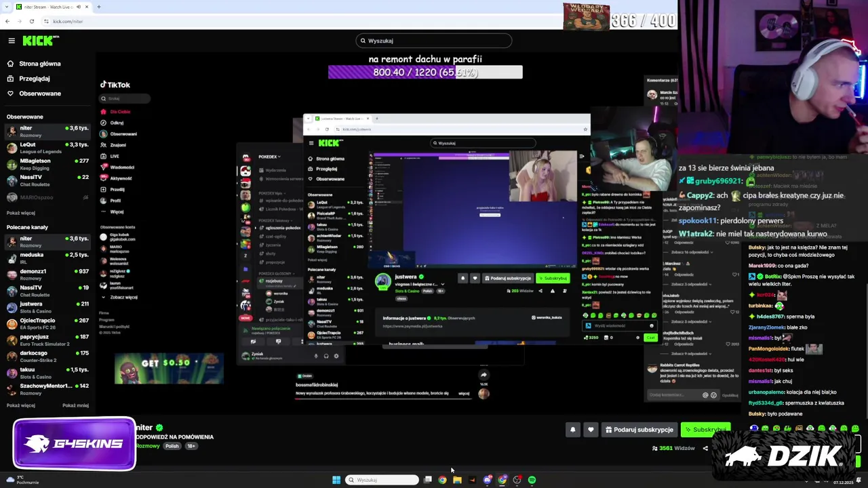
Task: Reload the browser page
Action: (31, 21)
